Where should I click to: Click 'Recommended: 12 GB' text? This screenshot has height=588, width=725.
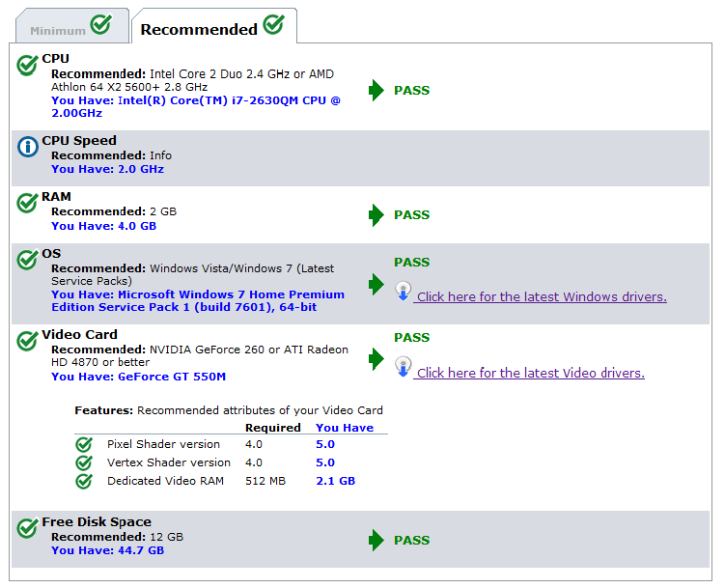(x=117, y=537)
